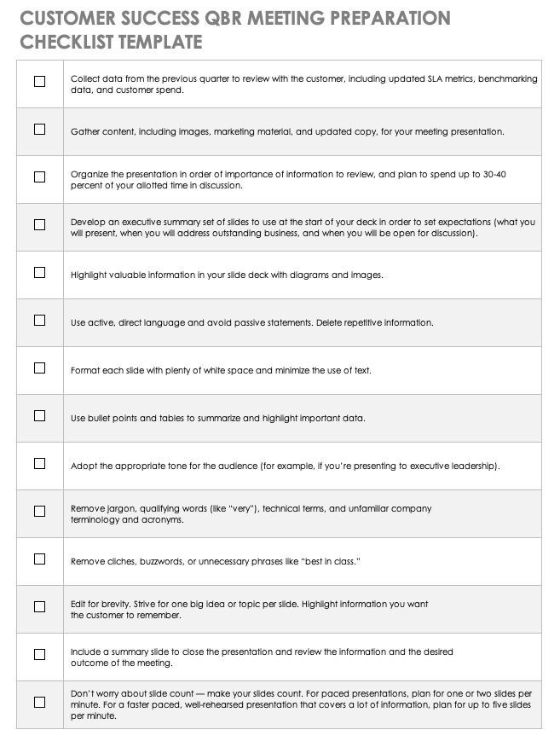Check the bullet points and tables box

(39, 416)
